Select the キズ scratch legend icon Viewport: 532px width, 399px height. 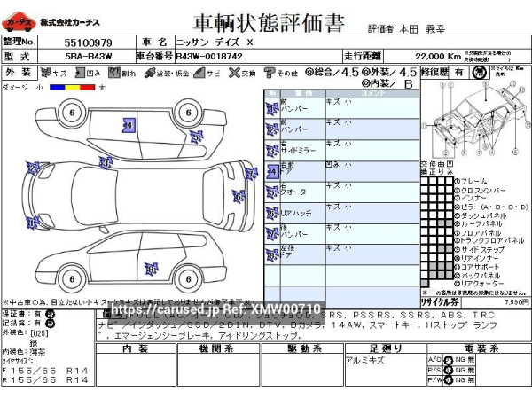coord(45,73)
